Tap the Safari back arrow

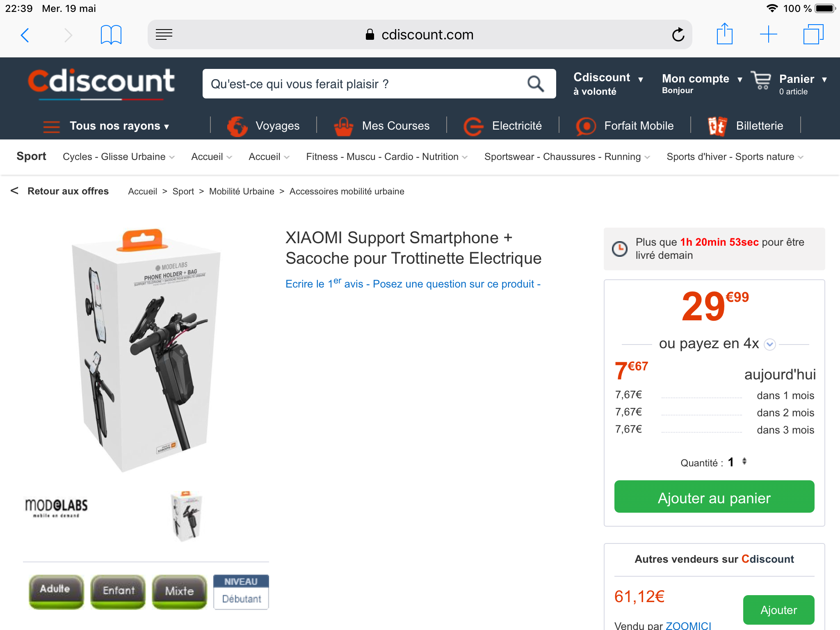pos(25,35)
